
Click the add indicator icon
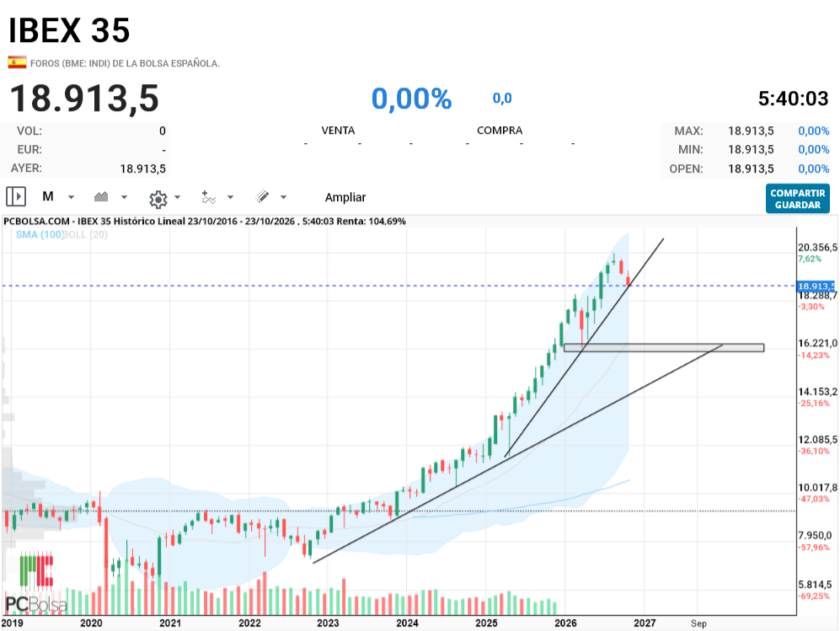pos(208,197)
